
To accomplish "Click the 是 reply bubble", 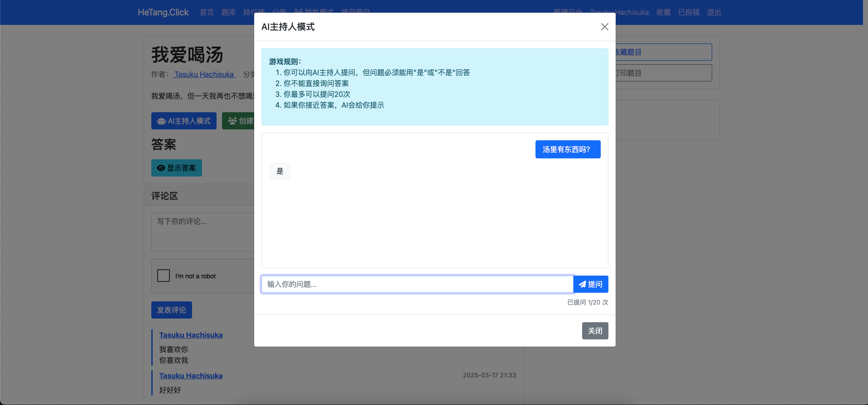I will tap(280, 171).
